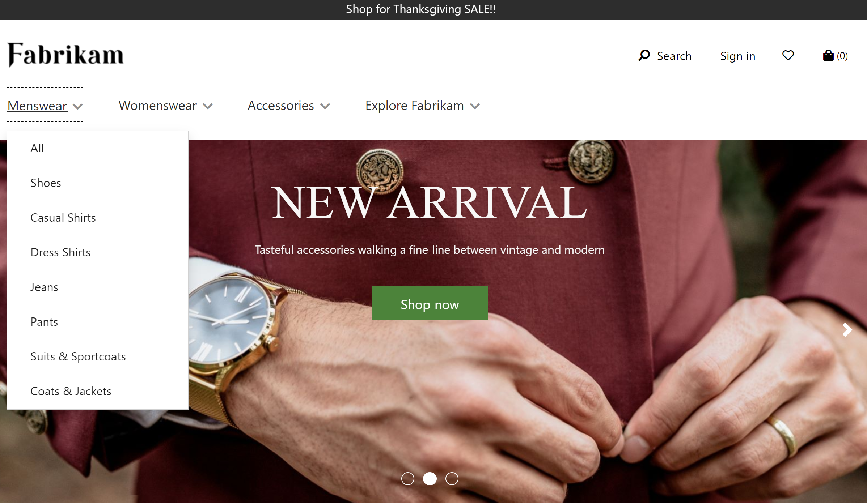The image size is (867, 504).
Task: Toggle the Menswear category menu
Action: click(45, 105)
